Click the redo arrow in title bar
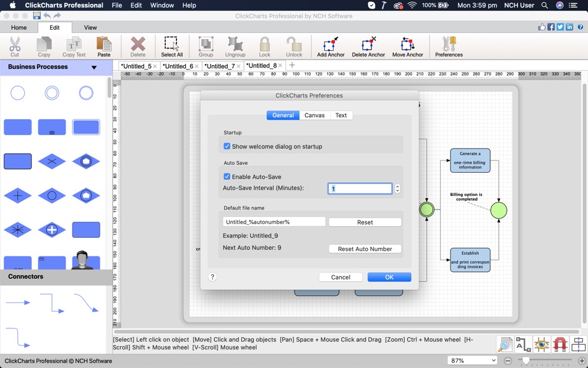588x368 pixels. click(57, 15)
